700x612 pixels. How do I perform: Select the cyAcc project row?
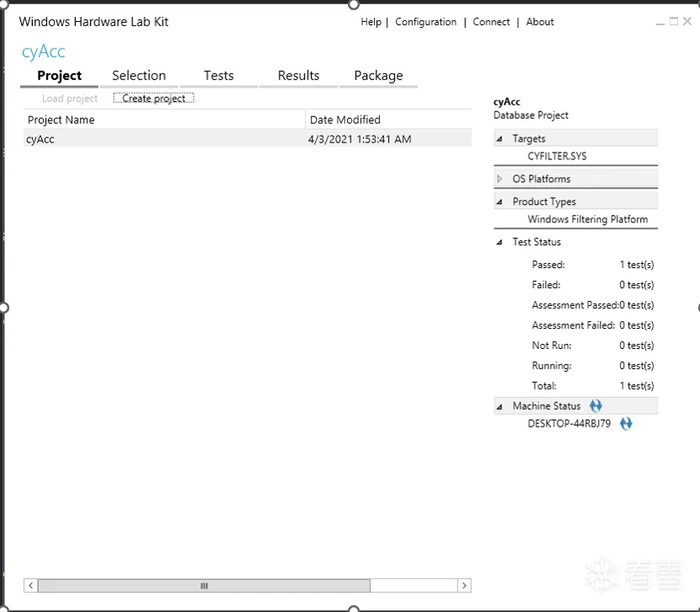click(248, 139)
